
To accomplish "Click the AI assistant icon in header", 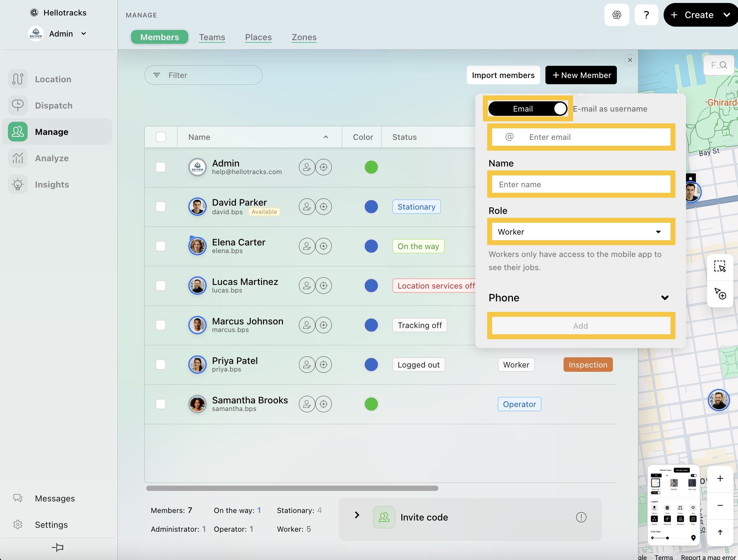I will point(616,15).
